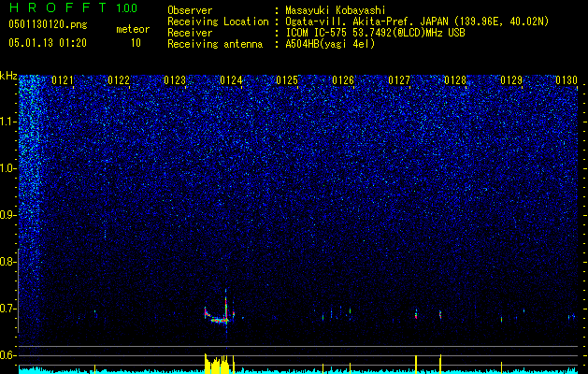Screen dimensions: 588x374
Task: Click the 0129 time marker
Action: pos(511,80)
